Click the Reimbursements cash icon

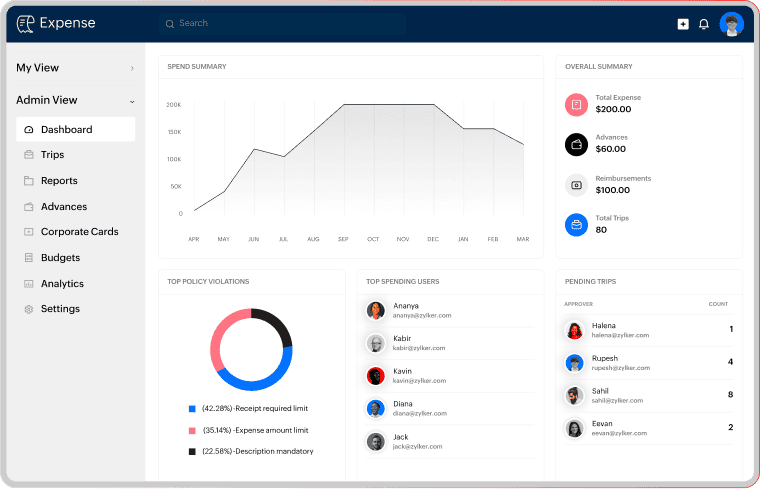pyautogui.click(x=576, y=184)
